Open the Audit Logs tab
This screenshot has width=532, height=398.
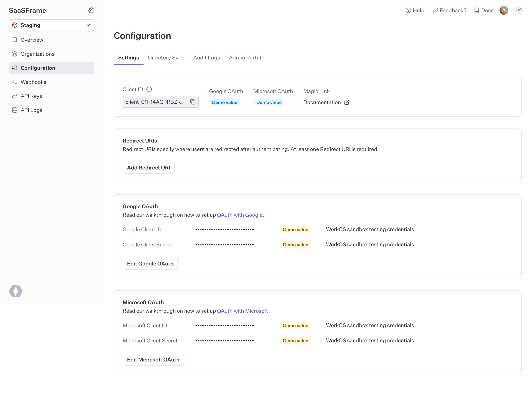[206, 58]
